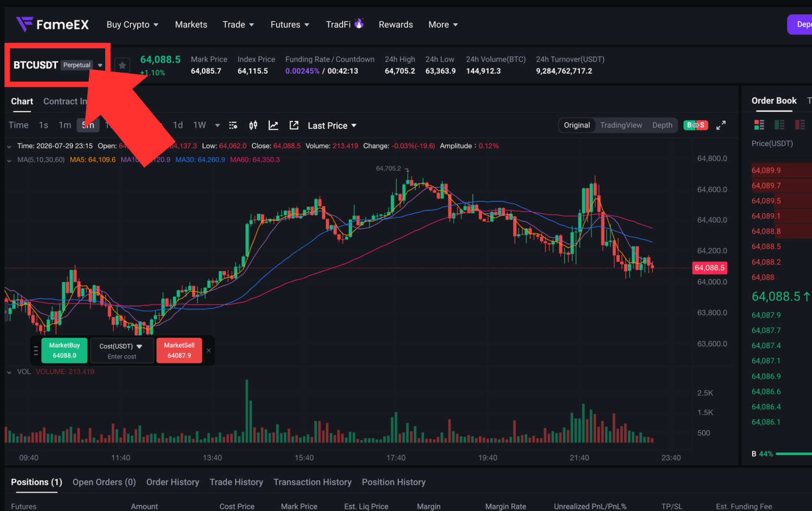Close the quick market order panel
Screen dimensions: 812x511
tap(209, 351)
